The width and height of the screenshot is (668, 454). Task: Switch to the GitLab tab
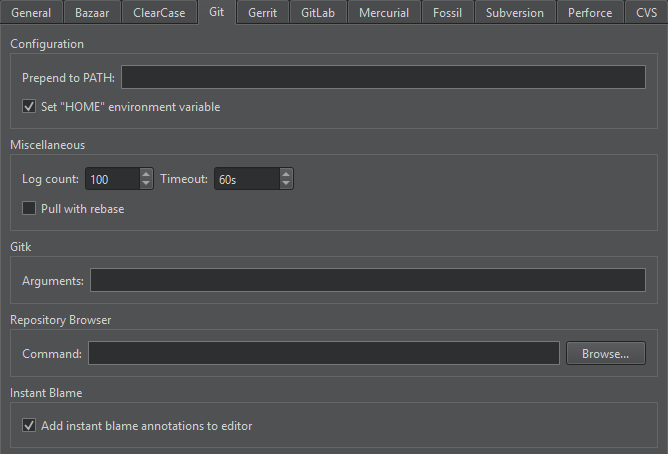click(x=318, y=13)
